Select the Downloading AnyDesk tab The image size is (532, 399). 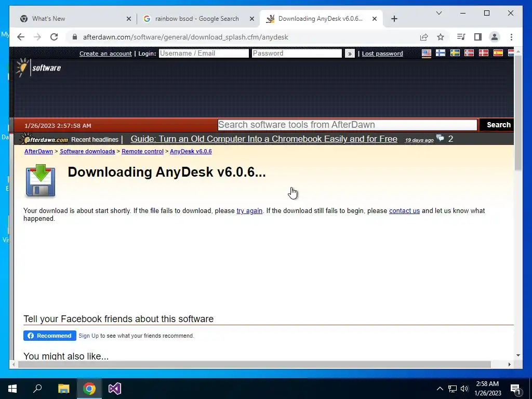pos(320,19)
